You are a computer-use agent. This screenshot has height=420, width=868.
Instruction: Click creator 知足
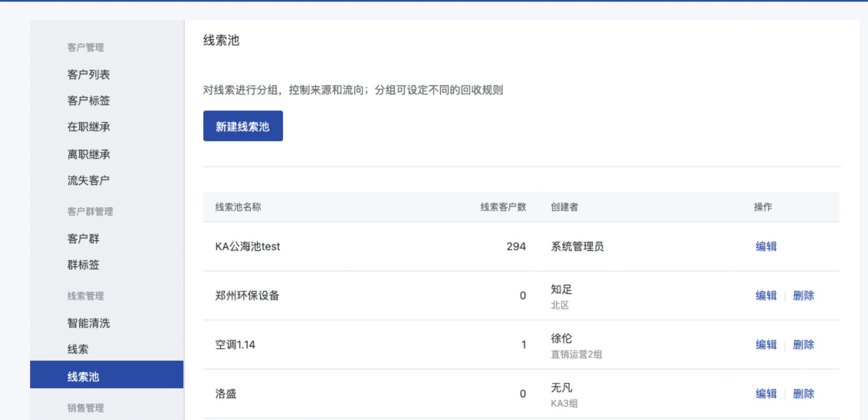coord(561,289)
